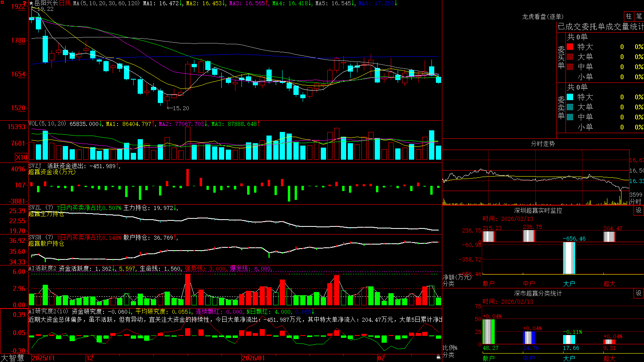Click the 超大 label in 分类统计

[x=609, y=358]
